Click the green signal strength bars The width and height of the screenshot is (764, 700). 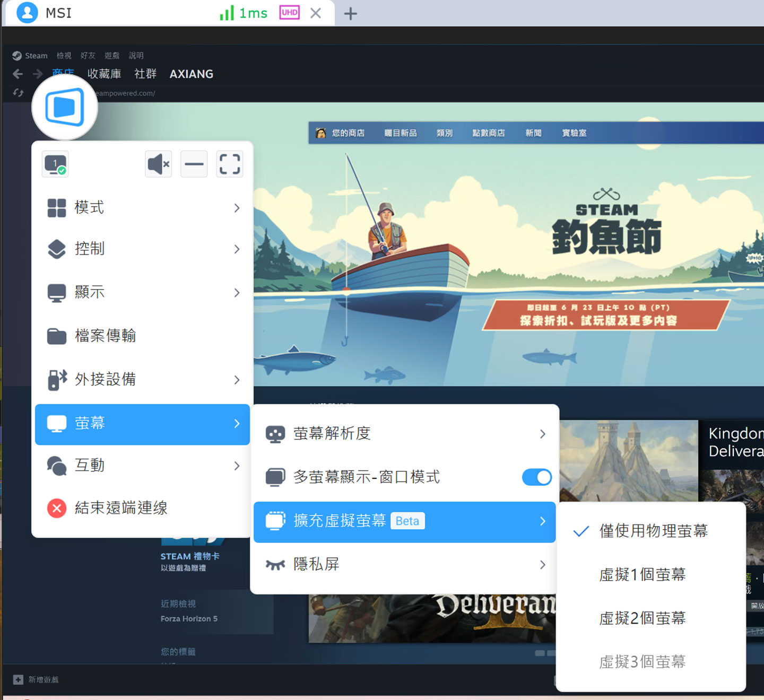coord(227,13)
